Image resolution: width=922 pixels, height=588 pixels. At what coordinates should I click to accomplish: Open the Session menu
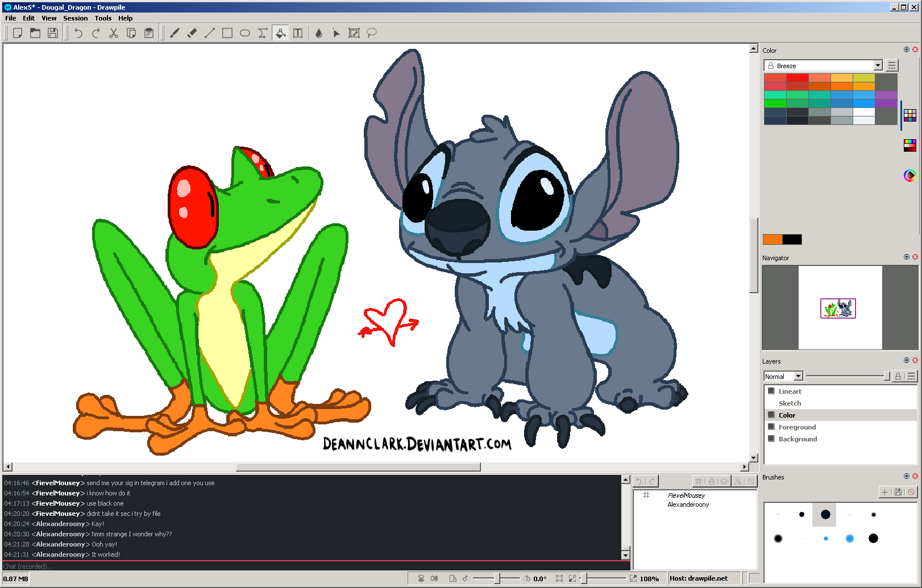point(76,18)
